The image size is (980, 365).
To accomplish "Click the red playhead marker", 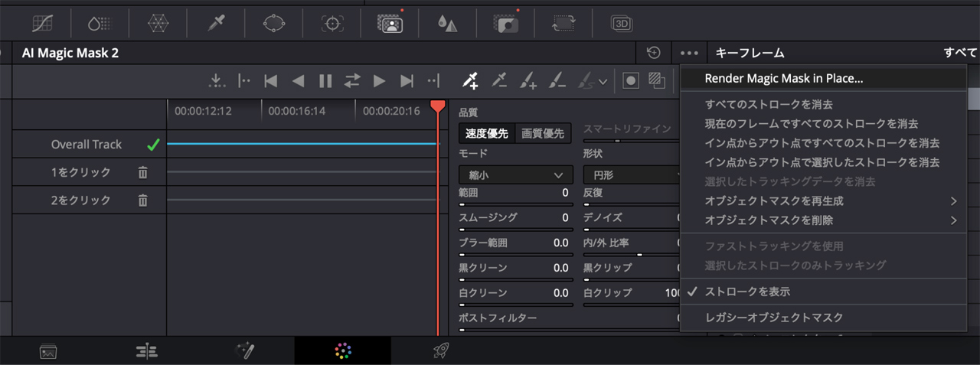I will click(437, 106).
